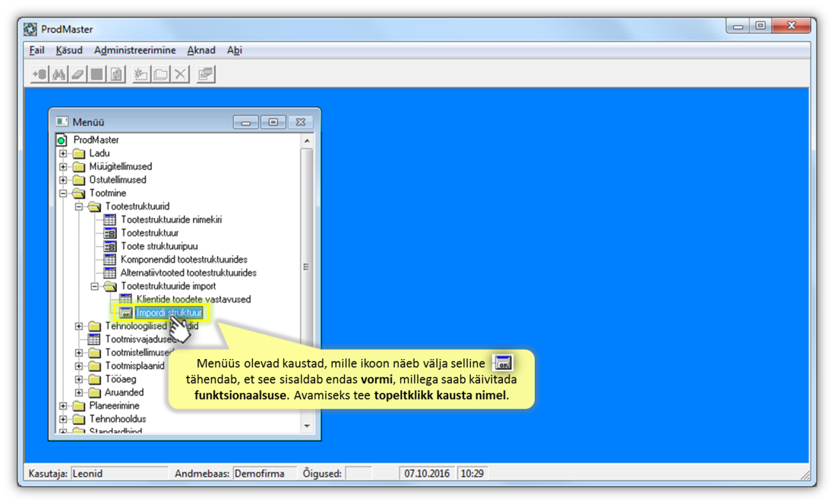Click the date 07.10.2016 in status bar
Viewport: 834px width, 504px height.
click(427, 473)
